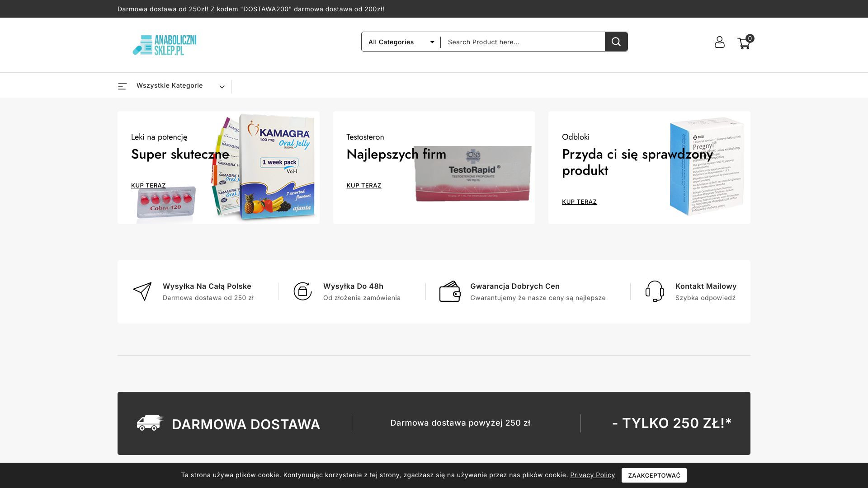
Task: Click Szybka odpowiedź subtitle text
Action: click(x=705, y=298)
